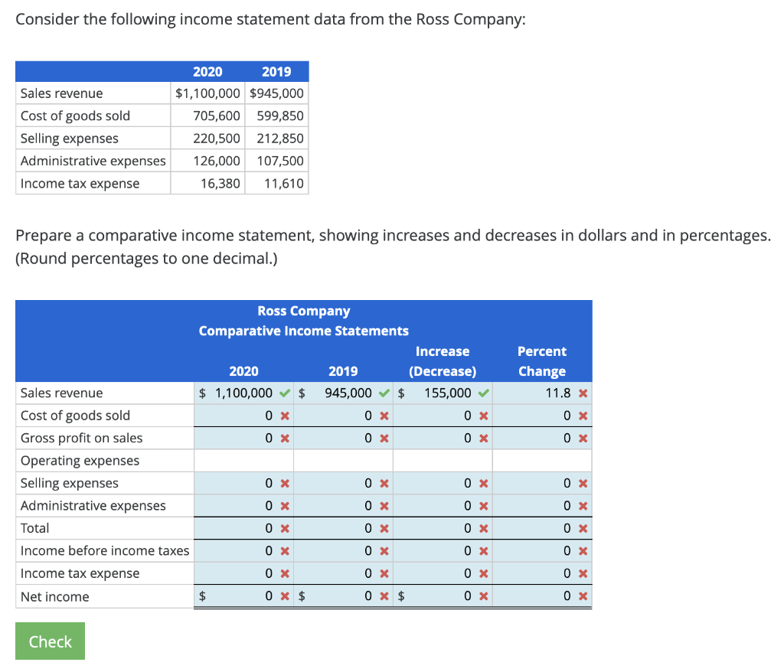
Task: Click the red X in Income before income taxes 2020 cell
Action: [283, 550]
